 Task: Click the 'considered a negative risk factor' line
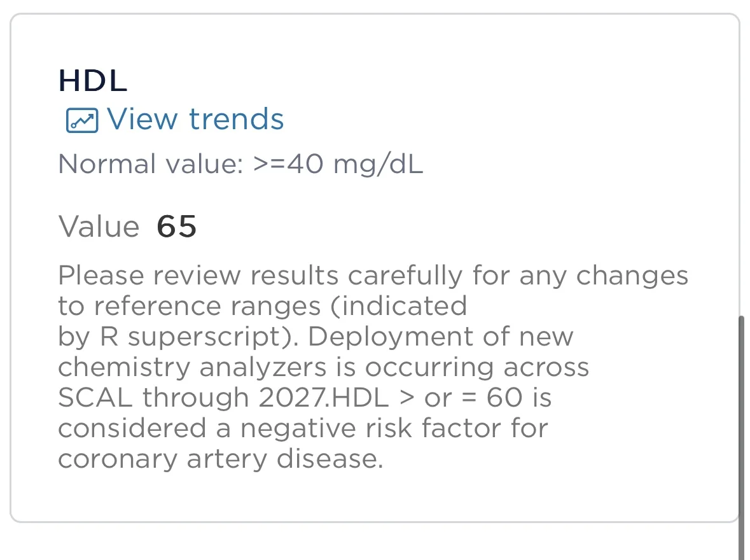point(302,428)
